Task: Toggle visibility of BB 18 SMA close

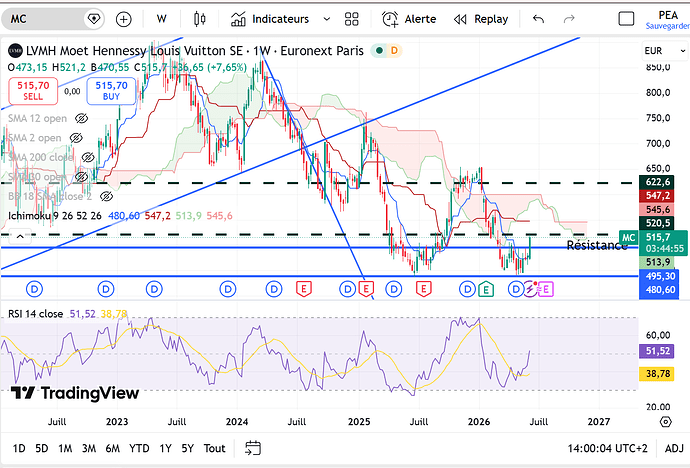Action: tap(106, 196)
